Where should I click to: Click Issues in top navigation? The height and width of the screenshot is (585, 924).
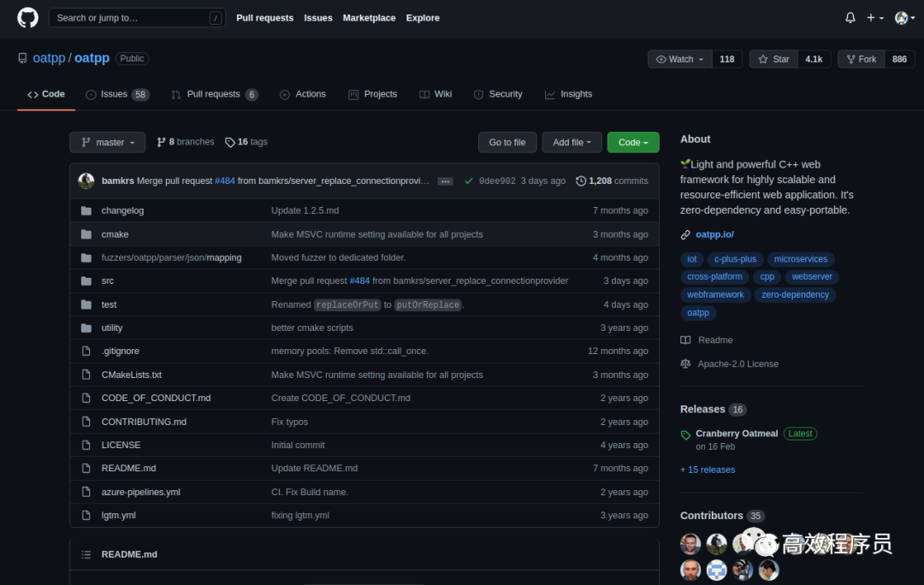(x=318, y=18)
